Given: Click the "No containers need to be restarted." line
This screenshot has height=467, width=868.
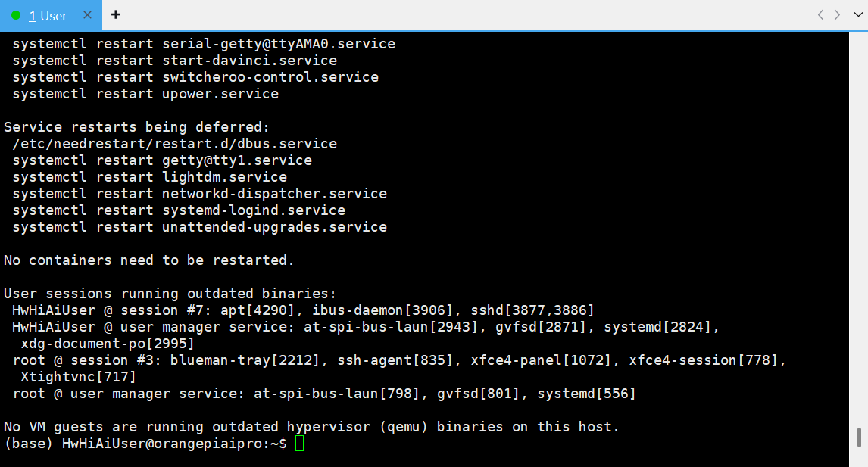Looking at the screenshot, I should click(149, 260).
